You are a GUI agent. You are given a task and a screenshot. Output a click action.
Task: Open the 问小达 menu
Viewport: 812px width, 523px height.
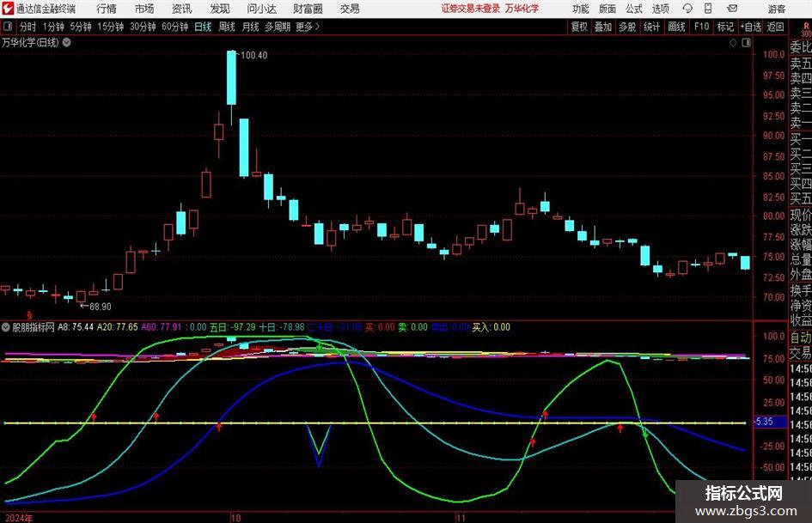click(x=261, y=9)
